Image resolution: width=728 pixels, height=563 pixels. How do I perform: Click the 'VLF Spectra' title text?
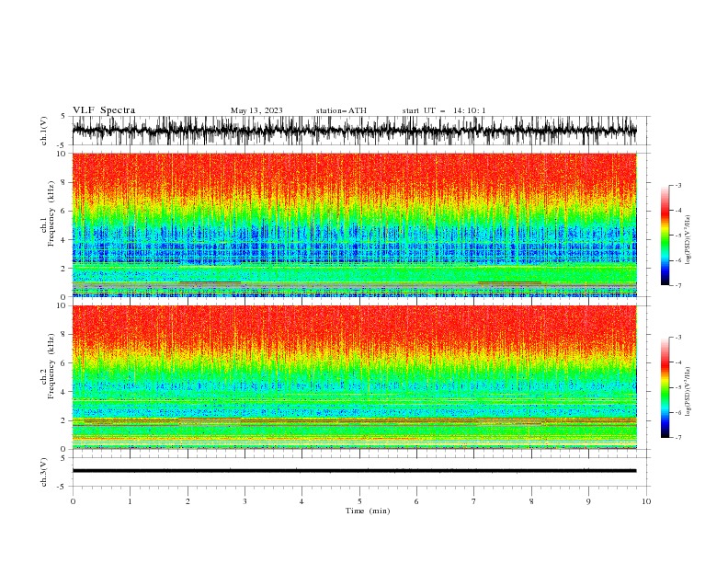click(104, 110)
